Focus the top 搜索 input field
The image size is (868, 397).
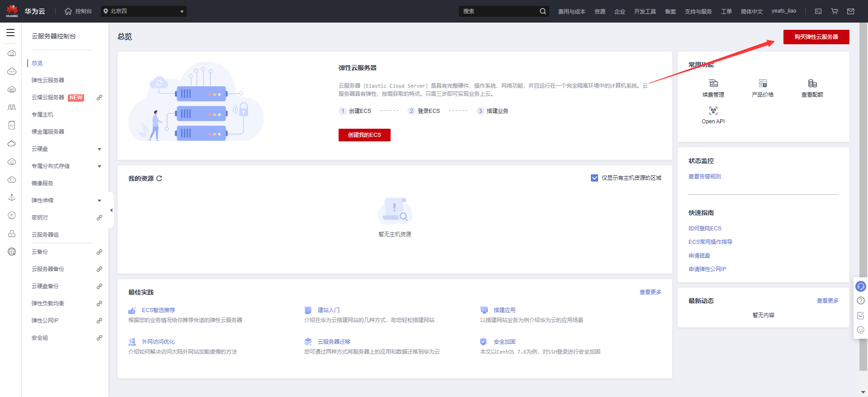[499, 11]
